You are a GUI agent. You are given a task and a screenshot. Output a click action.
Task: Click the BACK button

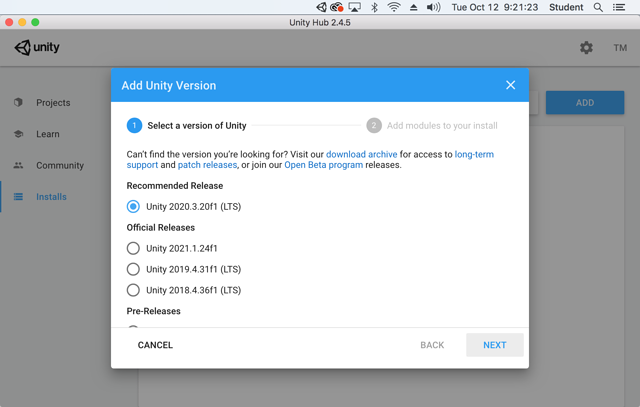[x=432, y=345]
